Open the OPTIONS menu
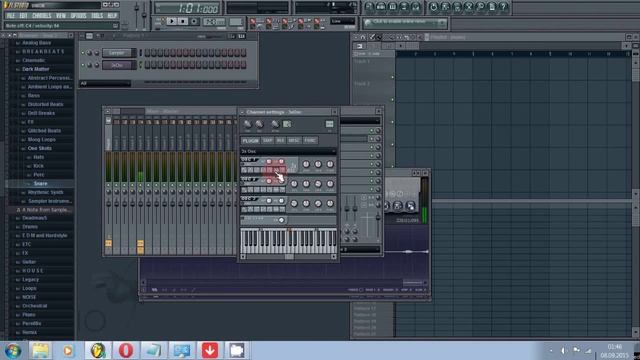Image resolution: width=640 pixels, height=360 pixels. coord(78,16)
